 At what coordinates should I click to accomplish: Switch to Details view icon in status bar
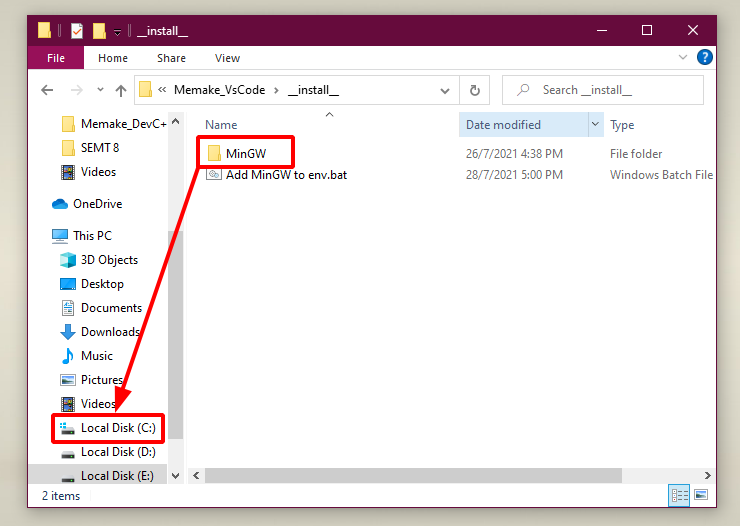point(679,495)
